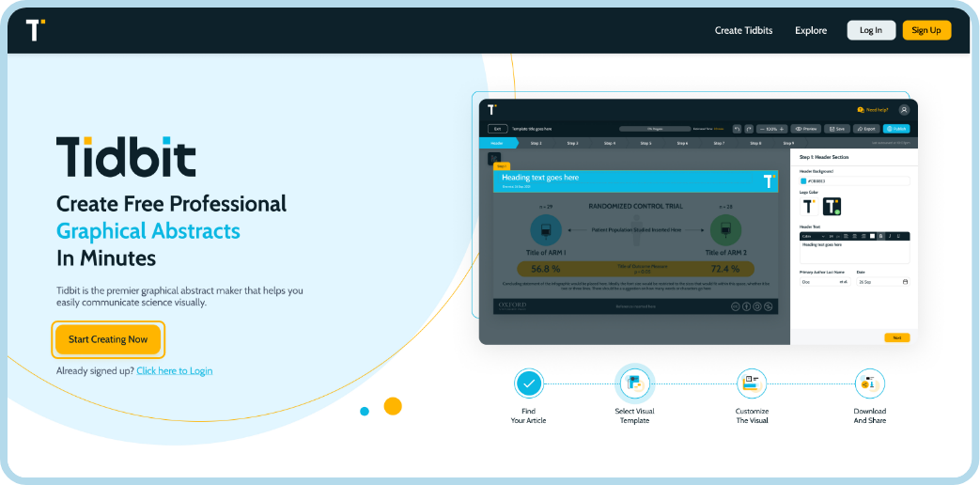Open the calendar icon in the Date field

[905, 282]
